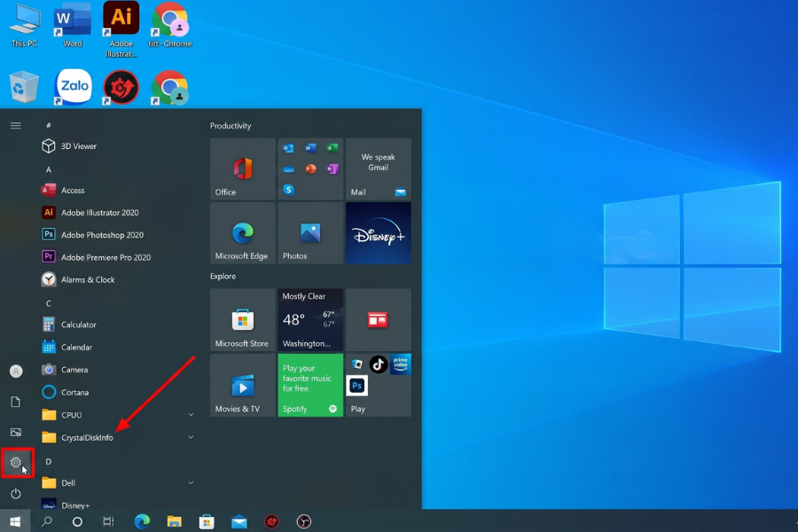This screenshot has width=798, height=532.
Task: Select the Zalo desktop shortcut
Action: (74, 87)
